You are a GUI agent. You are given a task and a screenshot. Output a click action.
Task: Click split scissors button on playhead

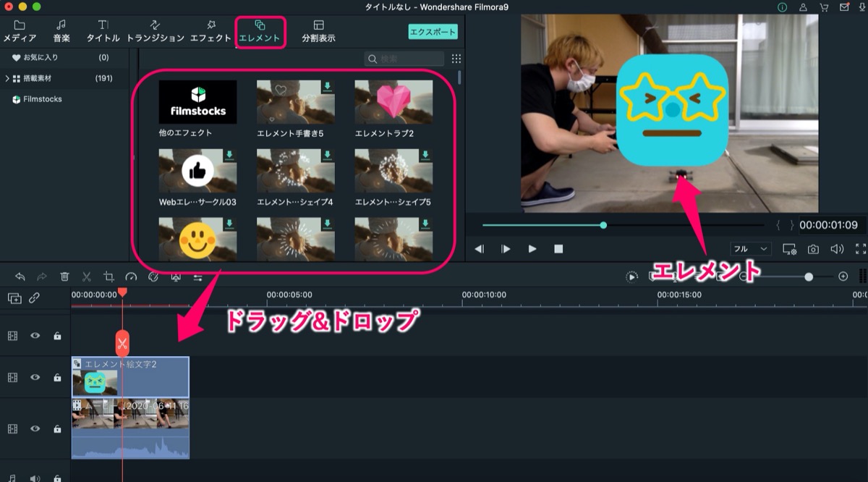pyautogui.click(x=122, y=342)
